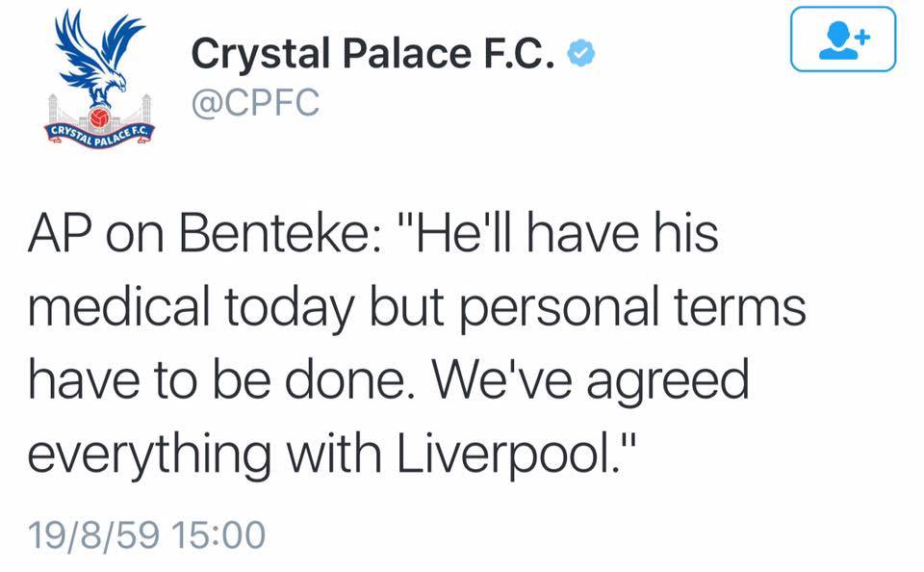The width and height of the screenshot is (924, 572).
Task: Open the Crystal Palace F.C. profile name
Action: 374,54
